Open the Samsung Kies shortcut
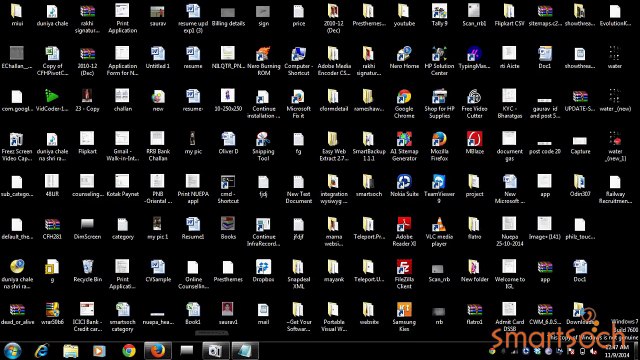The height and width of the screenshot is (360, 640). 404,317
